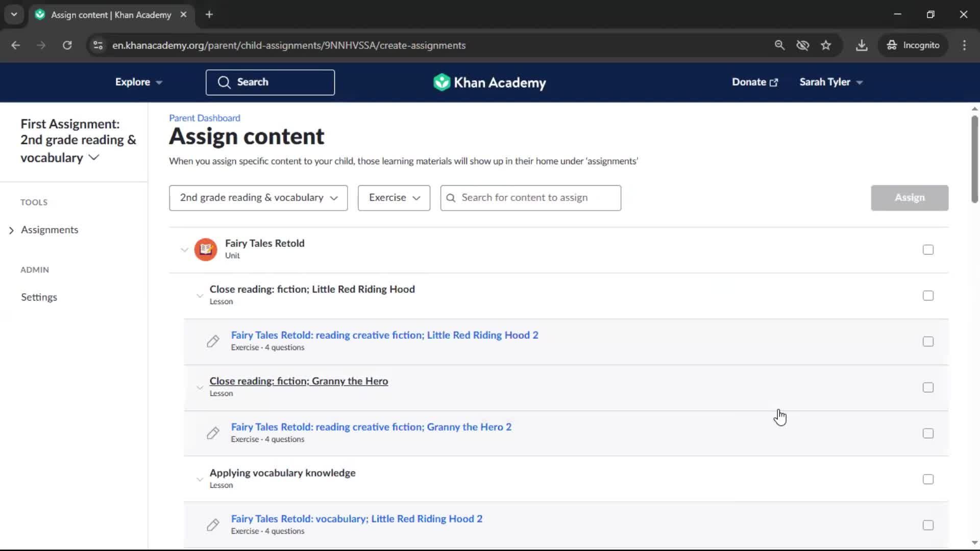Focus the header Search input box
Image resolution: width=980 pixels, height=551 pixels.
tap(270, 82)
